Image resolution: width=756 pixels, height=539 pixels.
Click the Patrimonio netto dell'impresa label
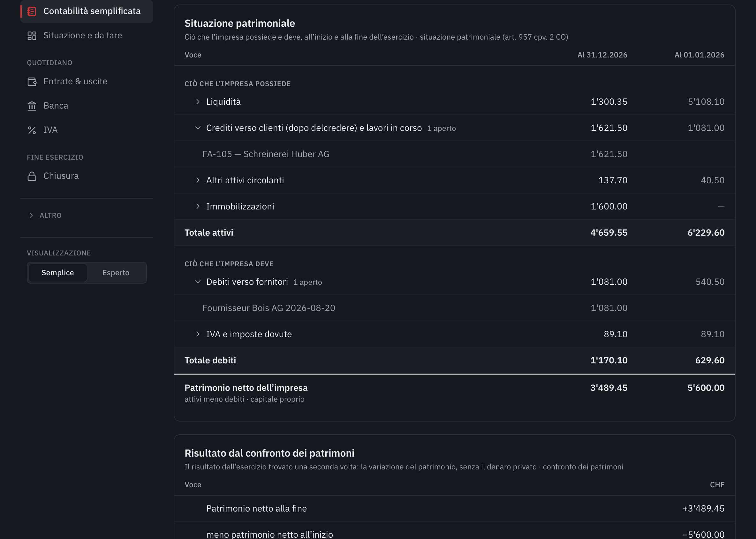246,388
